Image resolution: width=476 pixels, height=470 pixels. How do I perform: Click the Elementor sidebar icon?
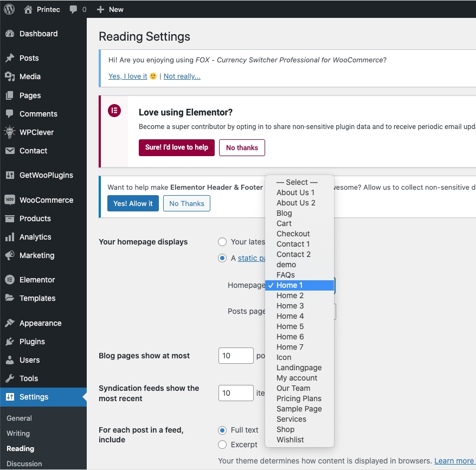click(x=10, y=280)
